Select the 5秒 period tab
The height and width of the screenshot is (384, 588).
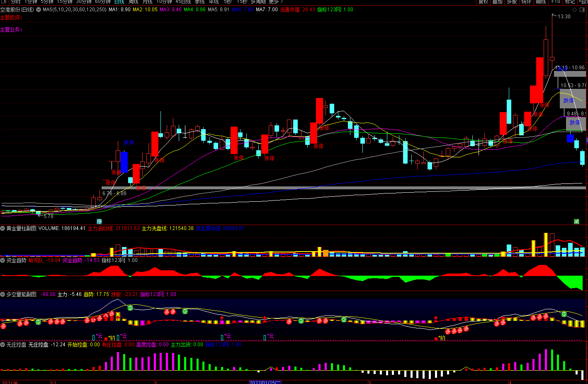(228, 2)
